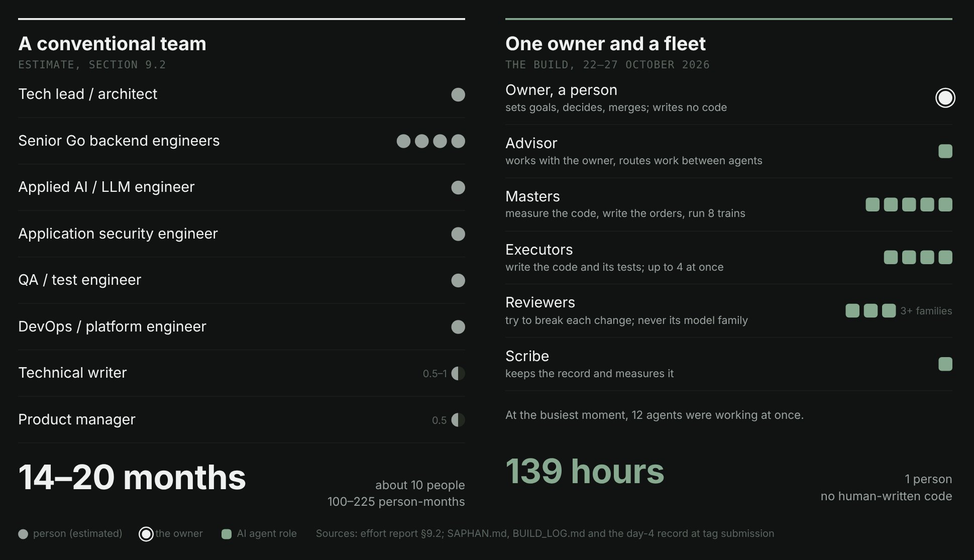Click "THE BUILD, 22–27 OCTOBER 2026" subtitle
Screen dimensions: 974x560
click(607, 65)
